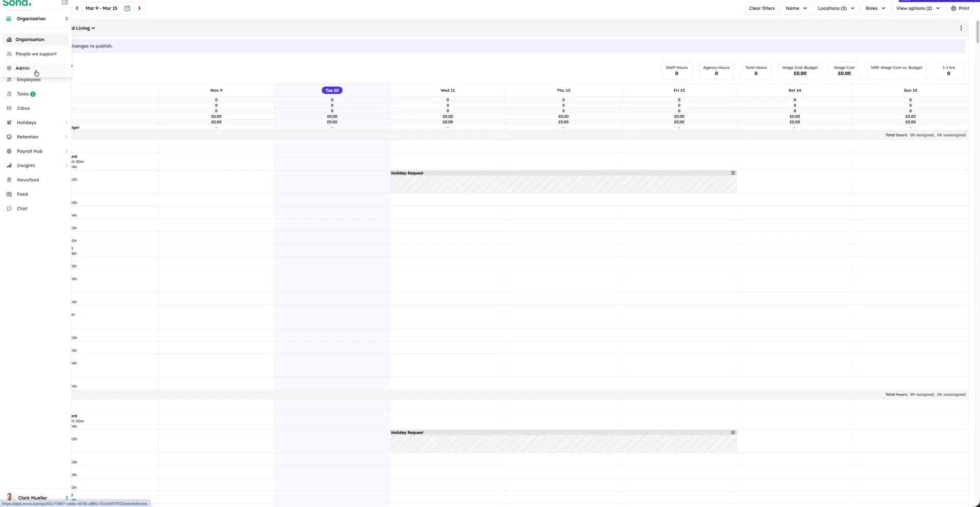Click the Chat bubble icon
Screen dimensions: 980x507
pyautogui.click(x=9, y=208)
